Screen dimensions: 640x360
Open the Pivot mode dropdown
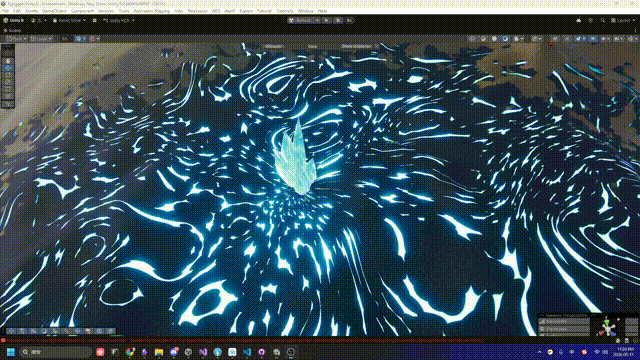tap(16, 39)
